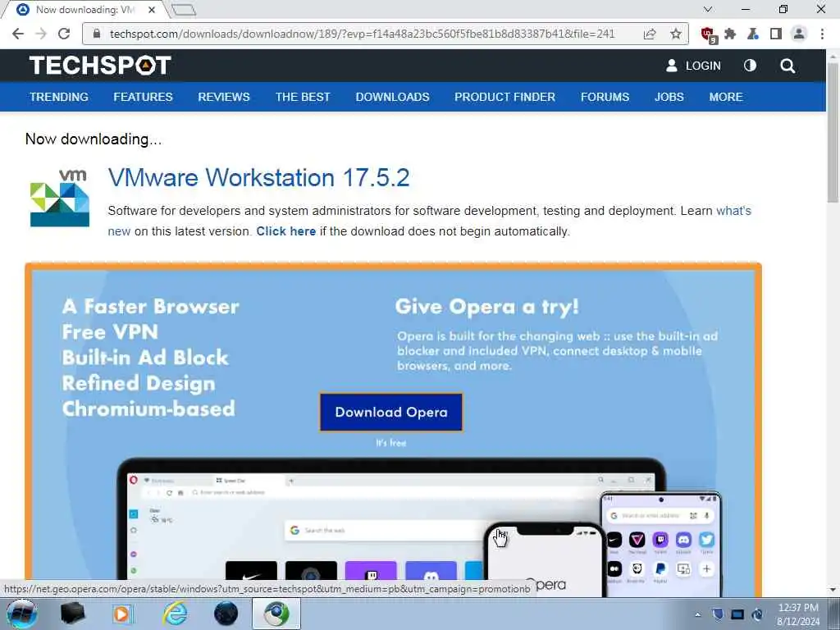The image size is (840, 630).
Task: Click here to start download manually
Action: coord(286,231)
